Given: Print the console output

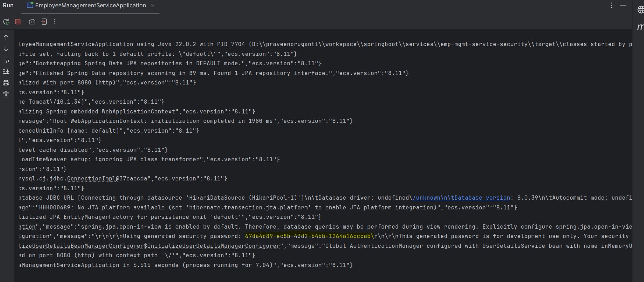Looking at the screenshot, I should 6,83.
